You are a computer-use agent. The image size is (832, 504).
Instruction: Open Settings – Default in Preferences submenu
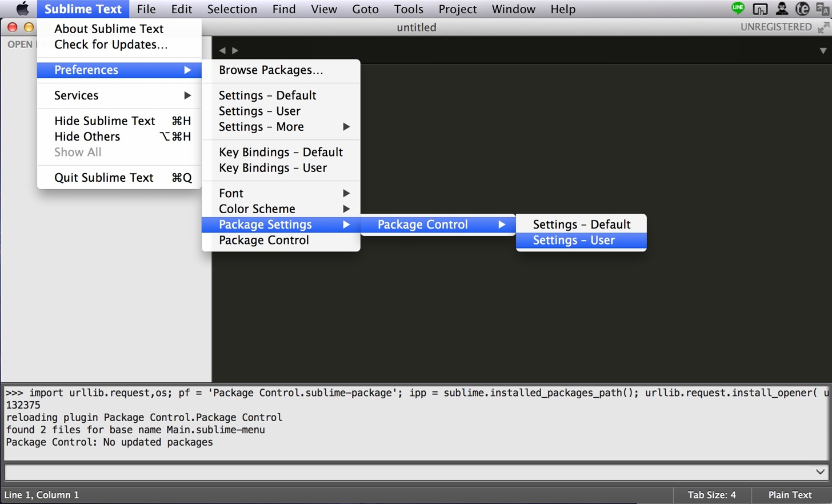click(x=281, y=95)
